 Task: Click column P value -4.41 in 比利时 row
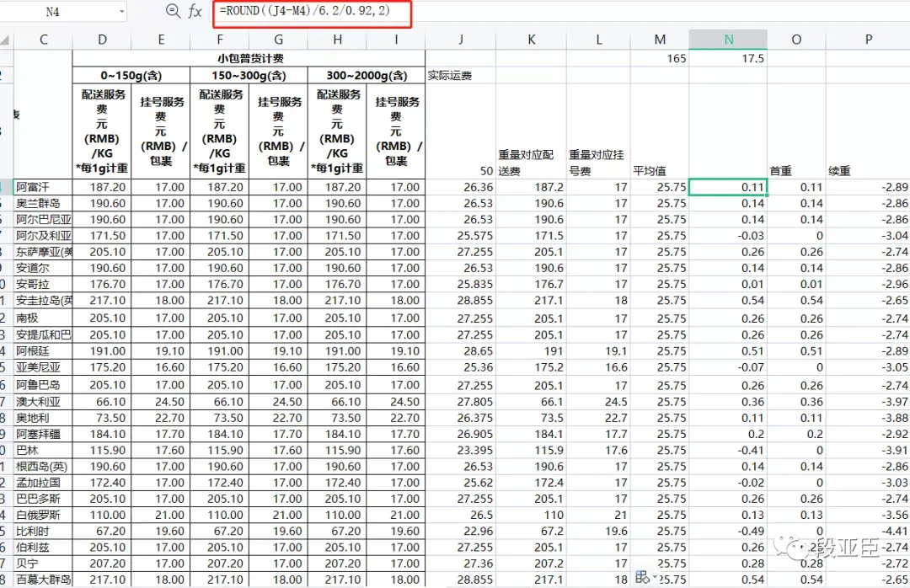click(868, 531)
